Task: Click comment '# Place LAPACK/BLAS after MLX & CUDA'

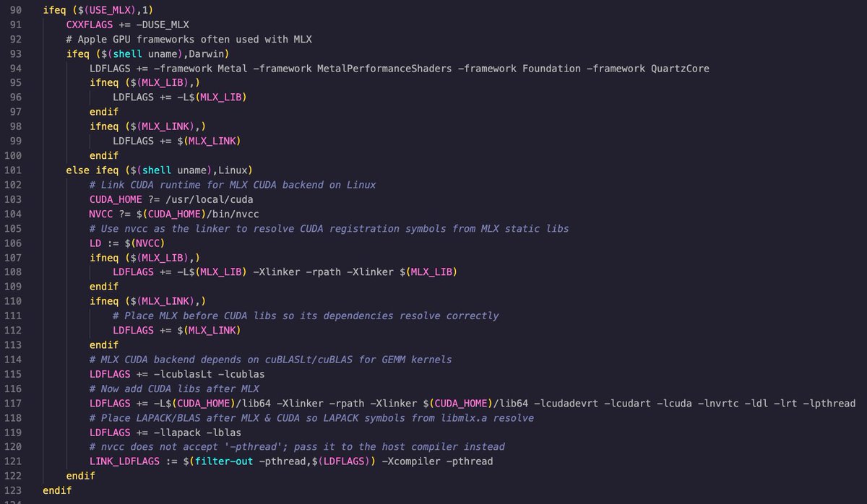Action: point(311,417)
